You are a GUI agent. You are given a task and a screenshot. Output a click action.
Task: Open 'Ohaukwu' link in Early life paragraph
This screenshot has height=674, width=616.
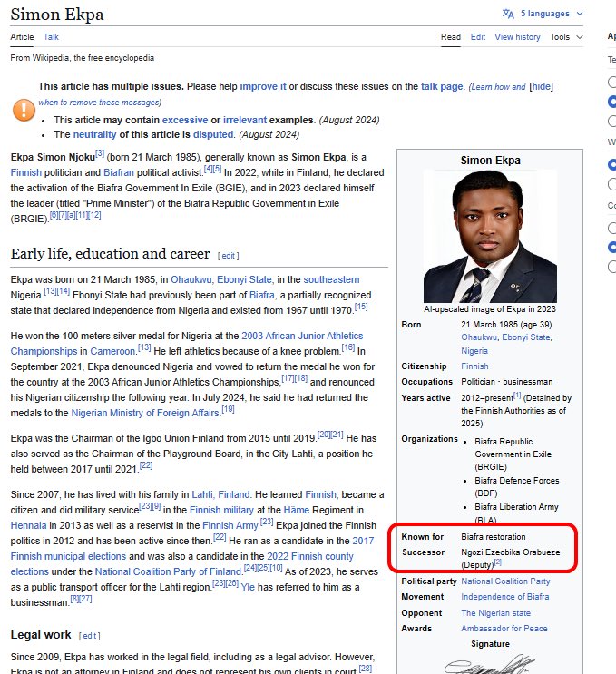pyautogui.click(x=191, y=279)
